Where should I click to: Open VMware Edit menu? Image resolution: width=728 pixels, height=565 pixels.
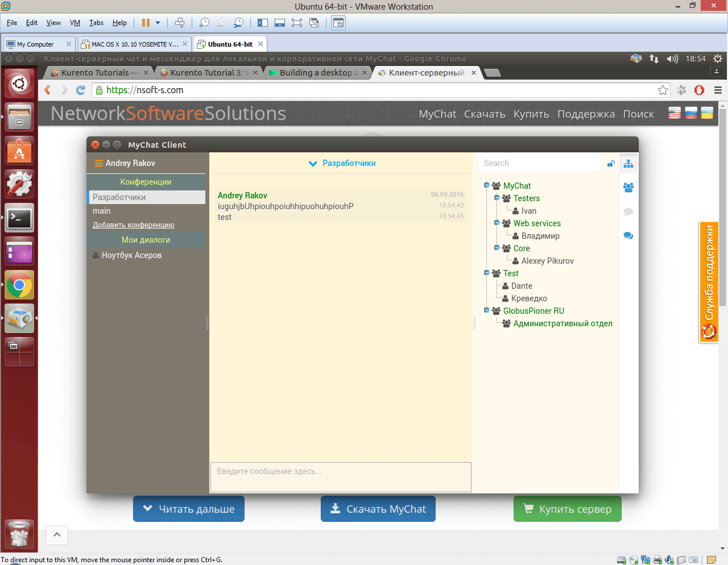point(32,23)
